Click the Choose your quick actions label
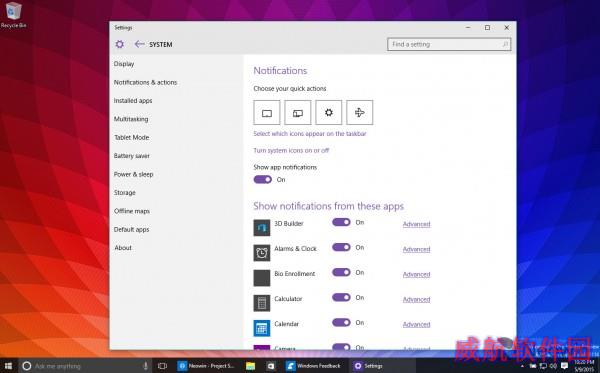The width and height of the screenshot is (600, 373). [290, 88]
